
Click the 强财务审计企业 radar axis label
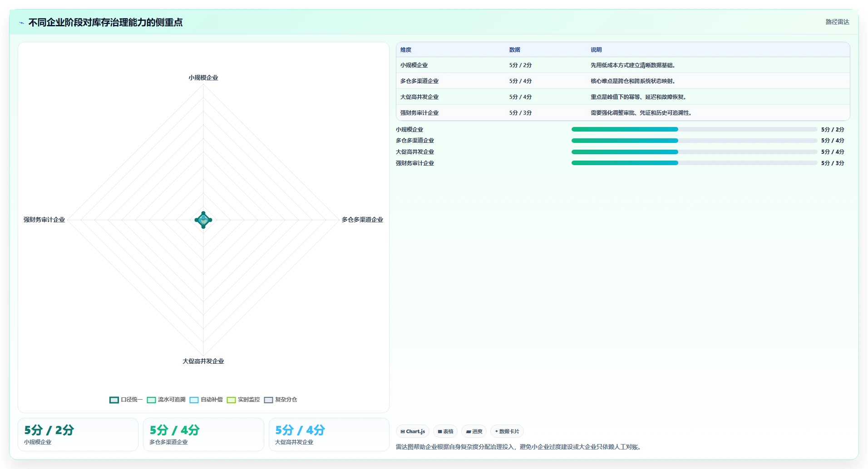tap(44, 220)
